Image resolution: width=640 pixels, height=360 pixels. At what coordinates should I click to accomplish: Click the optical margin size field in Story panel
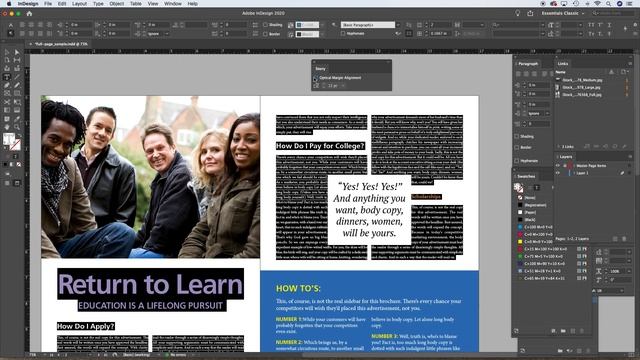(x=333, y=86)
